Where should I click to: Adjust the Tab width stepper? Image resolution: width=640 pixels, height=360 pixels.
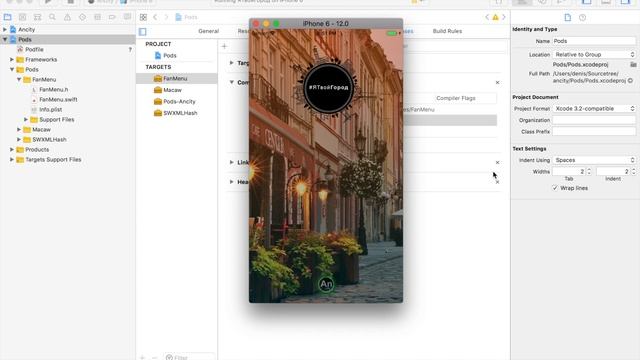[x=589, y=171]
